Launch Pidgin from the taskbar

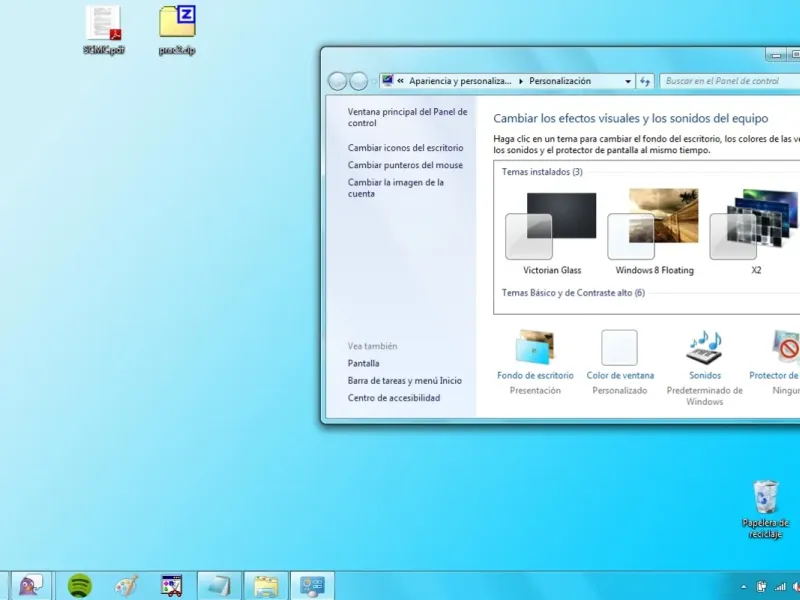point(31,586)
